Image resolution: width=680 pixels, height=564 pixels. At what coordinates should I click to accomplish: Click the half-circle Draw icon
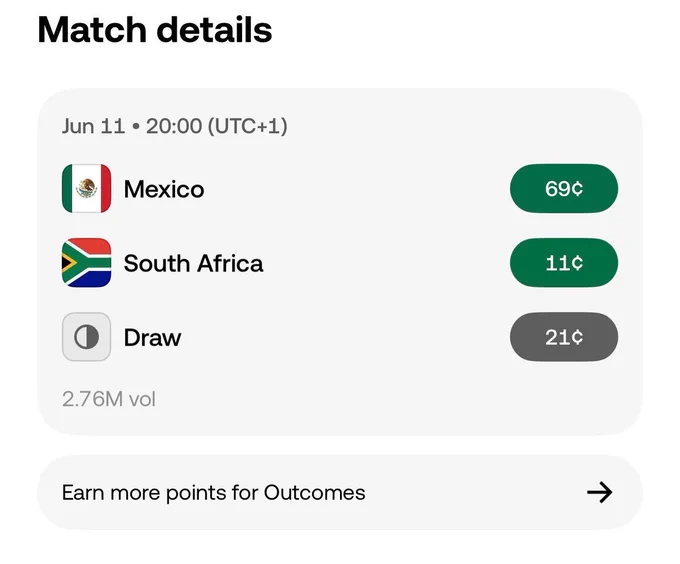pos(86,337)
